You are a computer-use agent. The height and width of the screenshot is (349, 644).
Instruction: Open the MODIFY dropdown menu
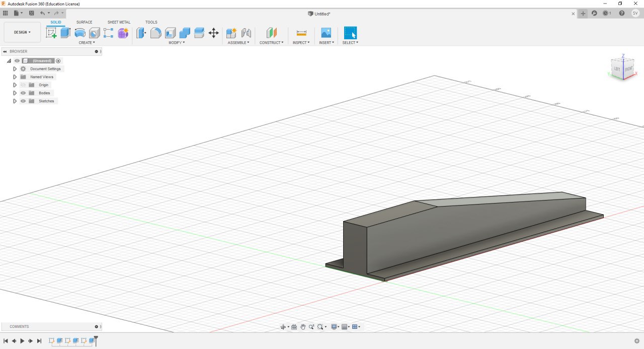coord(177,43)
